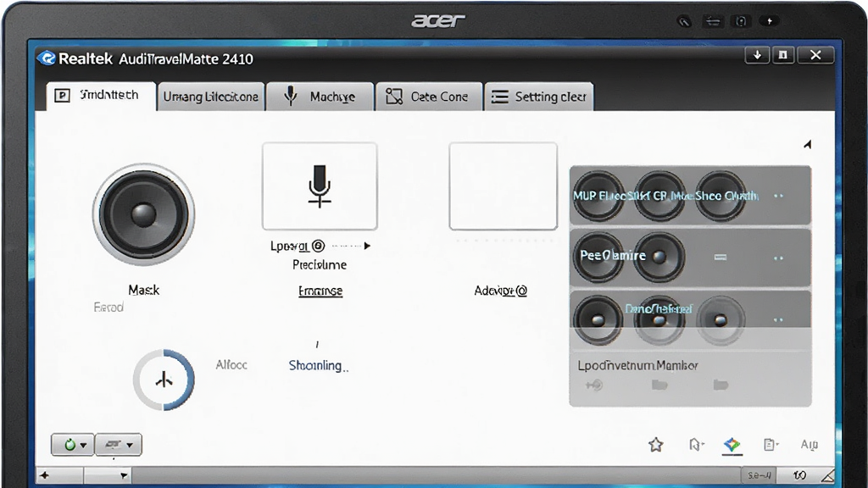The height and width of the screenshot is (488, 868).
Task: Open the Machrye microphone tab
Action: 320,97
